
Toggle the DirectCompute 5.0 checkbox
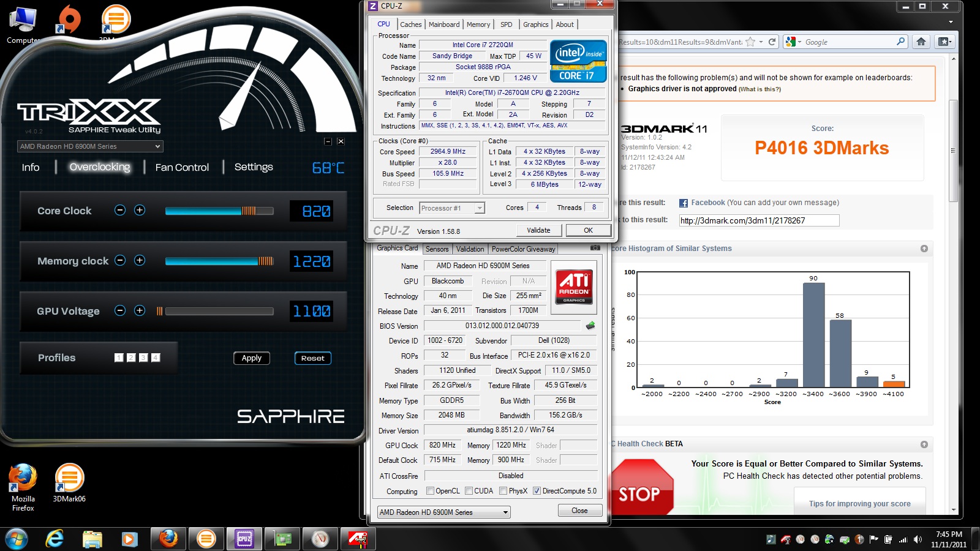click(537, 491)
